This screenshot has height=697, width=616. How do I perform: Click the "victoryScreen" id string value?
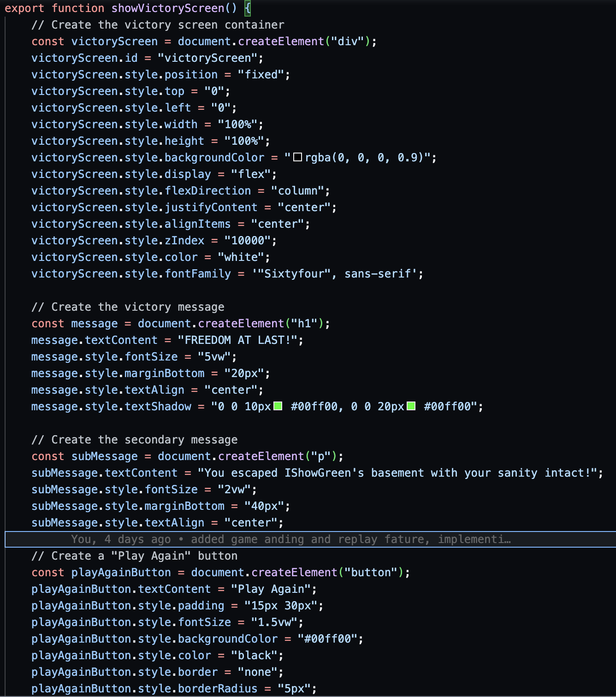coord(207,58)
